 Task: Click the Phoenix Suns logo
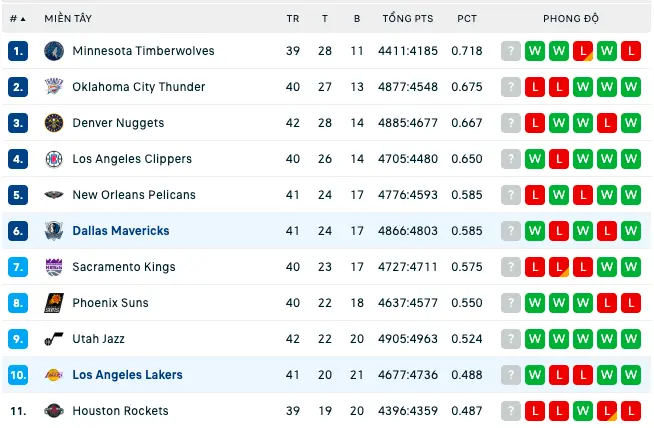pos(54,303)
